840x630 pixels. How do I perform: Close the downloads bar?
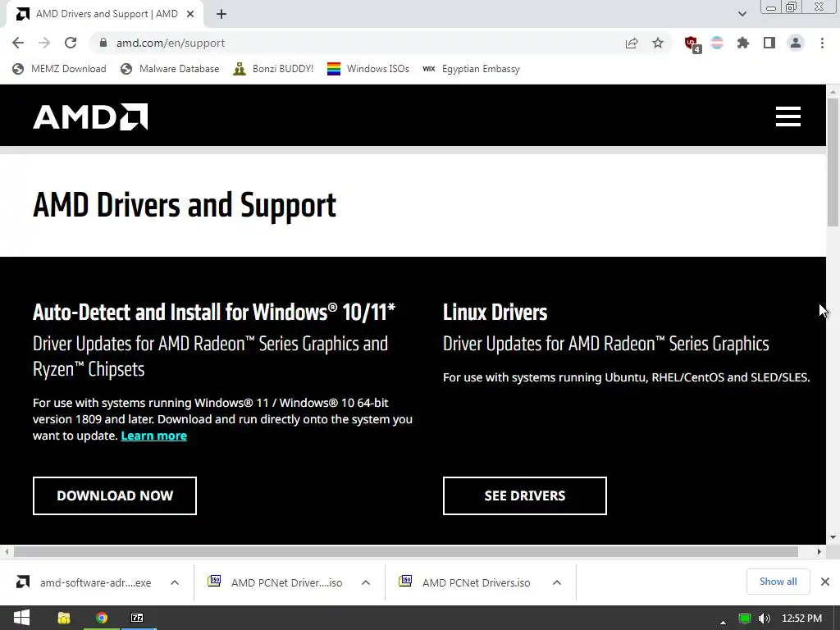(825, 582)
